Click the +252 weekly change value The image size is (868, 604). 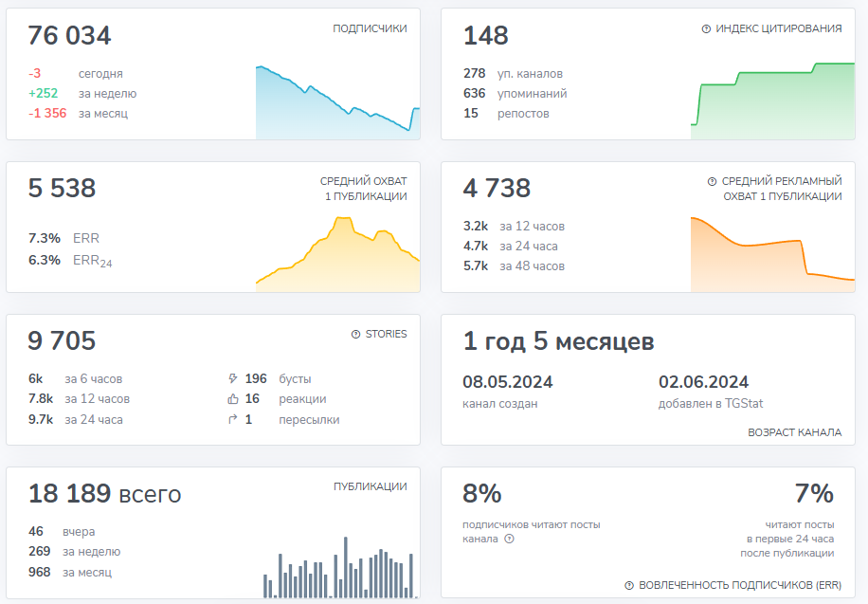pyautogui.click(x=44, y=93)
